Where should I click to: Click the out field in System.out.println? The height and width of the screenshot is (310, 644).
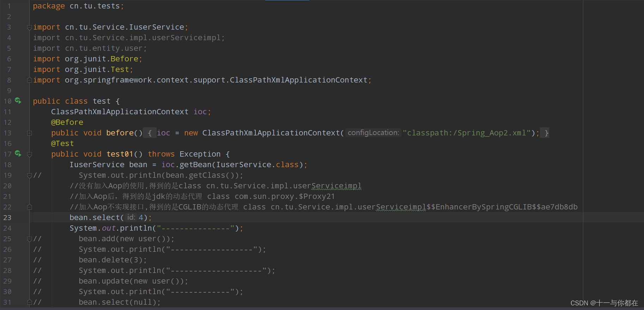coord(109,228)
